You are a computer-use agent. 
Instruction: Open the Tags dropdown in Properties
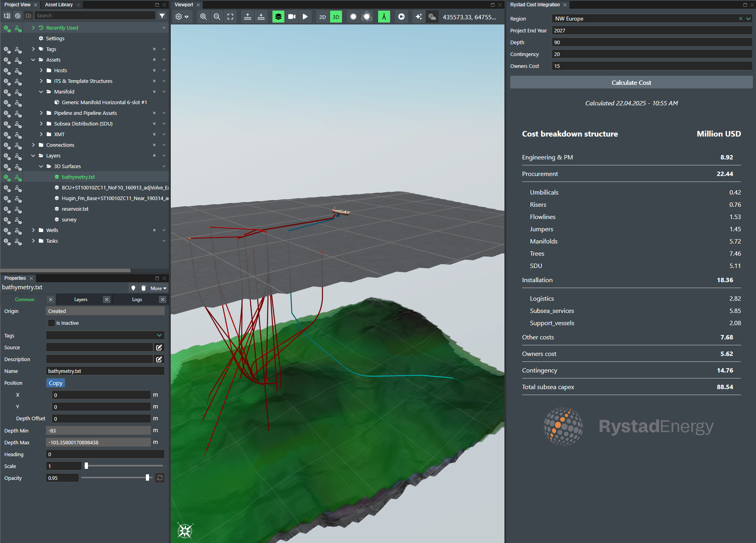coord(159,335)
